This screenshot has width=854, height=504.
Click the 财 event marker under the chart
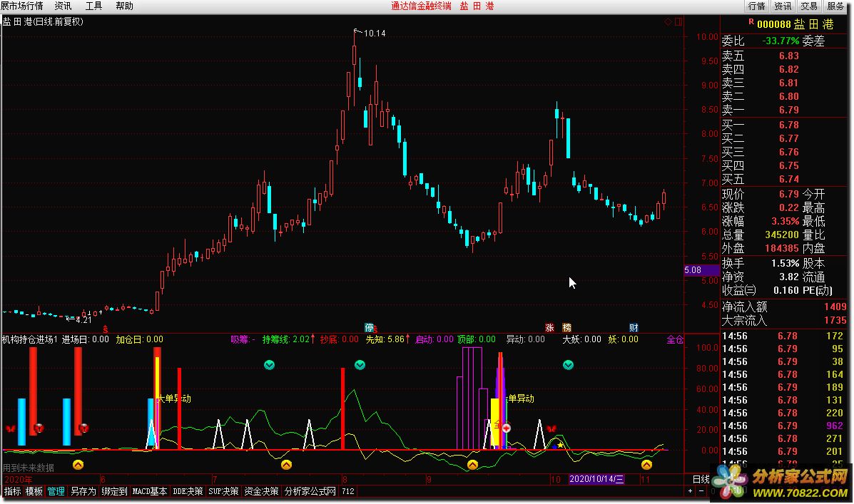[634, 327]
